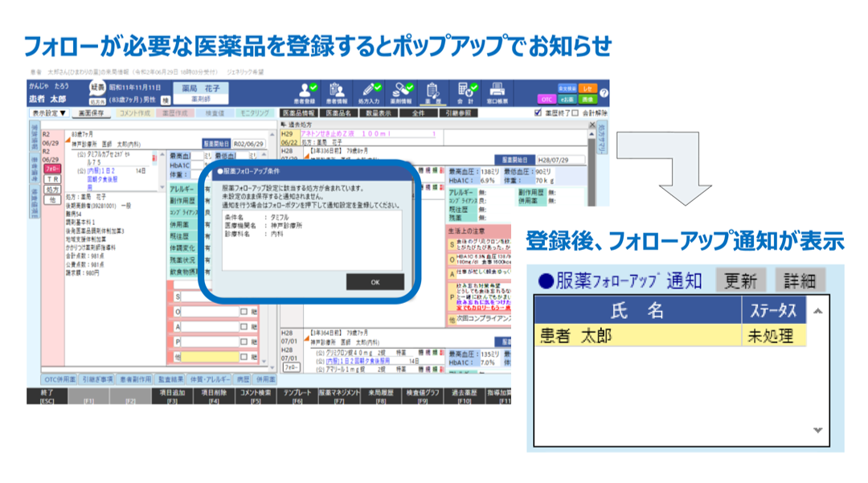Click down arrow in 服薬フォローアップ通知 list
This screenshot has height=483, width=868.
[817, 430]
